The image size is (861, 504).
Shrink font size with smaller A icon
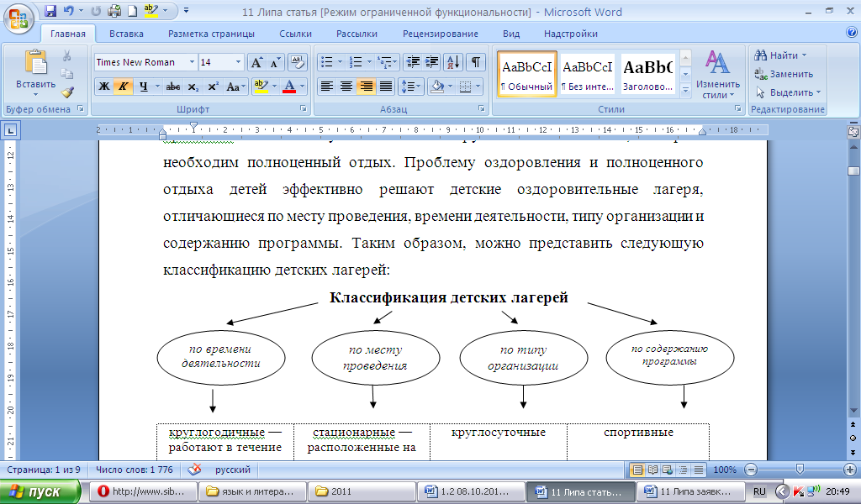point(275,62)
